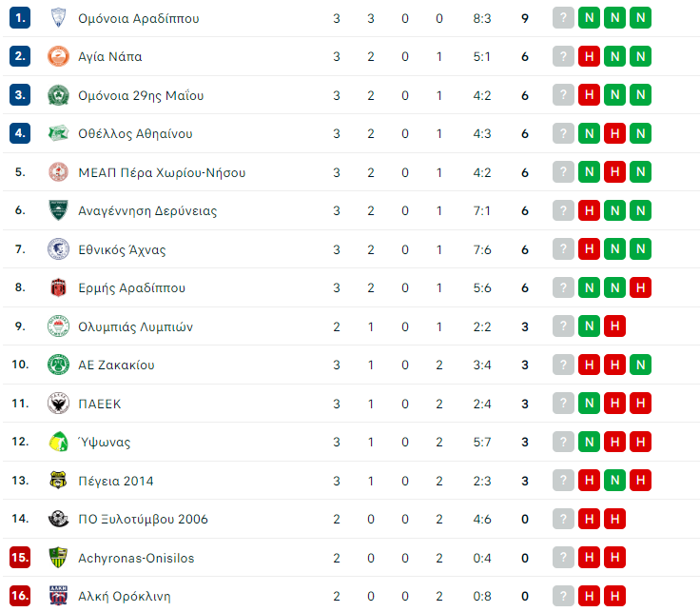Click the Ομόνοια Αραδίππου team crest icon
700x612 pixels.
(58, 18)
